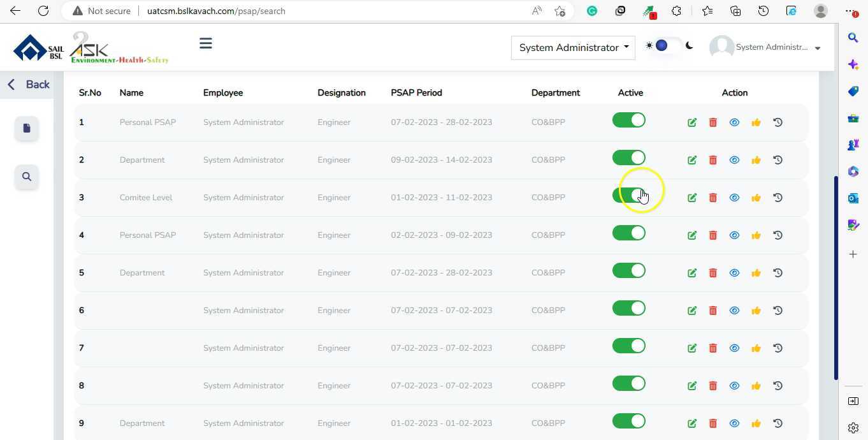Open the search icon in left sidebar

[x=27, y=177]
